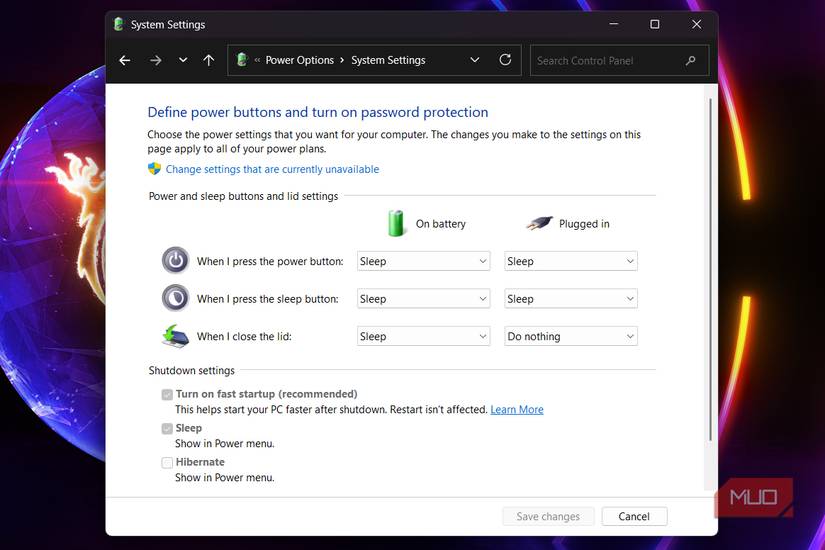This screenshot has width=825, height=550.
Task: Enable the Hibernate checkbox
Action: (167, 463)
